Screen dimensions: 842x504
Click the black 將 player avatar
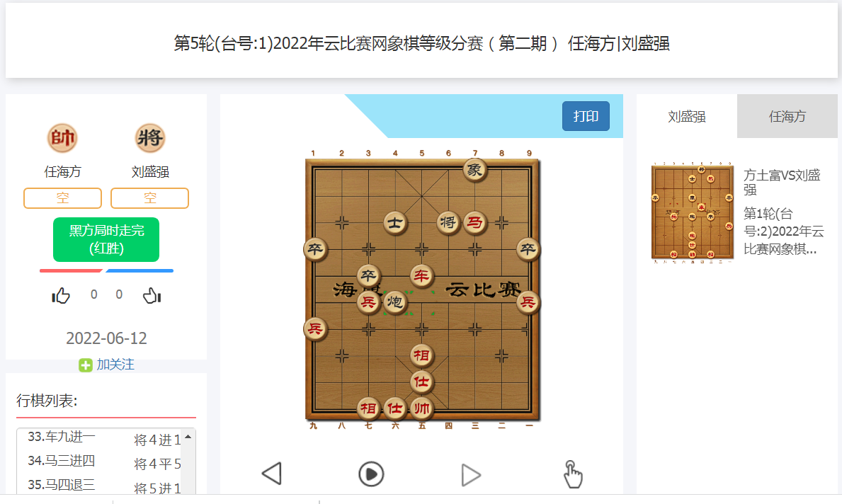(x=150, y=138)
